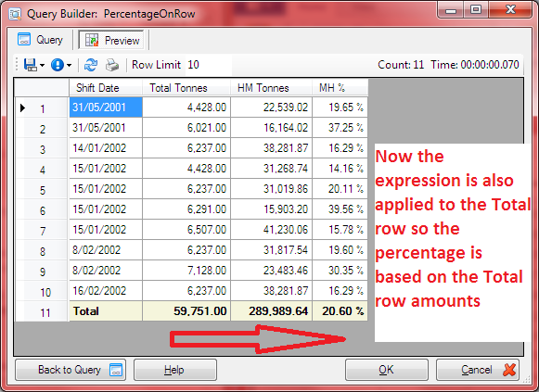Sort by the Shift Date column header

tap(106, 88)
